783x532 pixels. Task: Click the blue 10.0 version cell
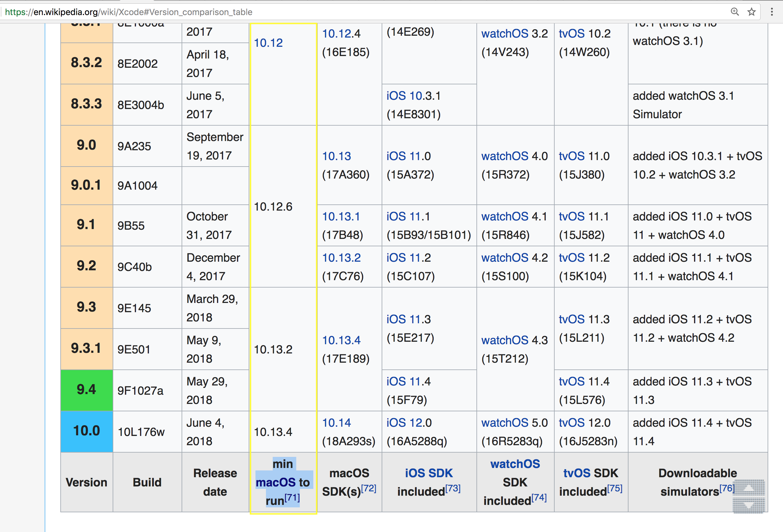86,431
